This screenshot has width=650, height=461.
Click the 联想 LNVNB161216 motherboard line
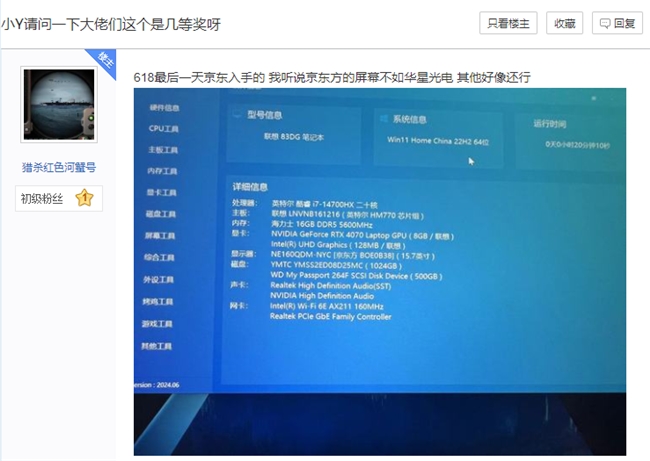click(347, 215)
